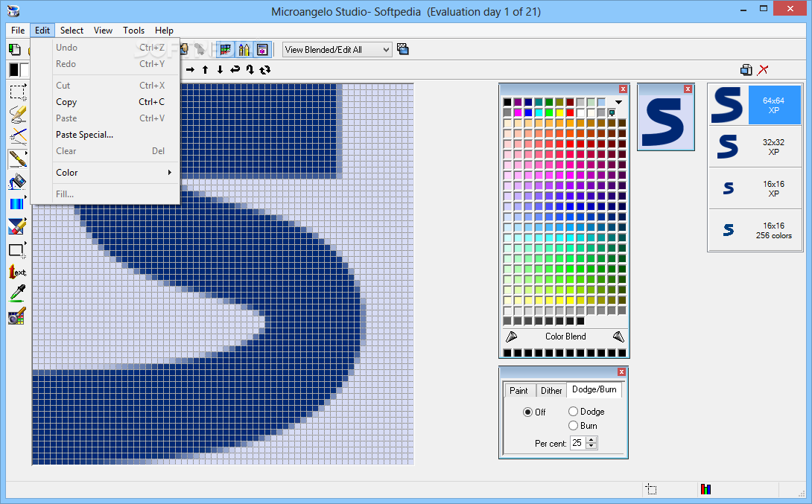Click the double-arrow rotate icon
Screen dimensions: 812x504
coord(265,69)
